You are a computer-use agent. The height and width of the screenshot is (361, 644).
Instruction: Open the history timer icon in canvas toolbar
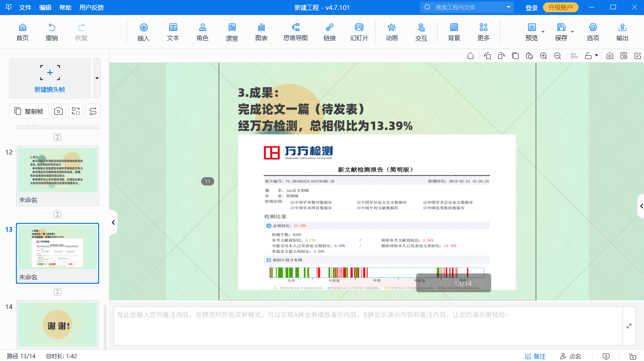click(624, 56)
